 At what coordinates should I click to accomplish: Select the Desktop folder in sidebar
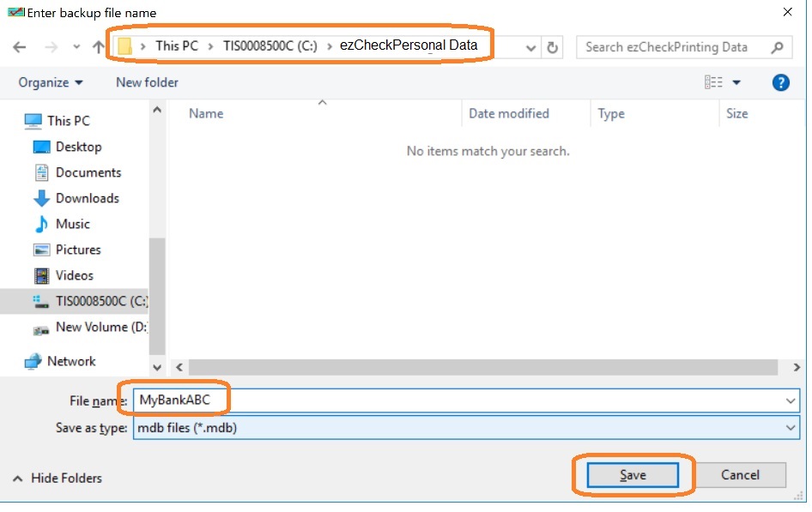(78, 147)
